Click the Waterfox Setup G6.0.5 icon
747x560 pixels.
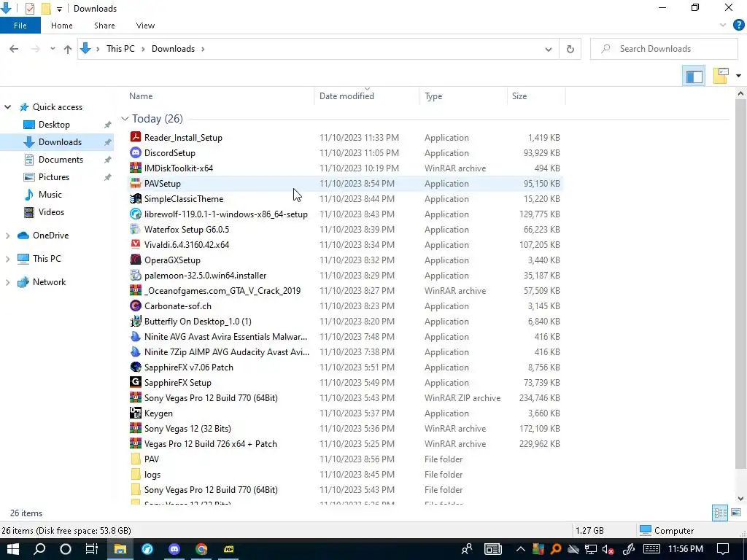click(x=136, y=229)
